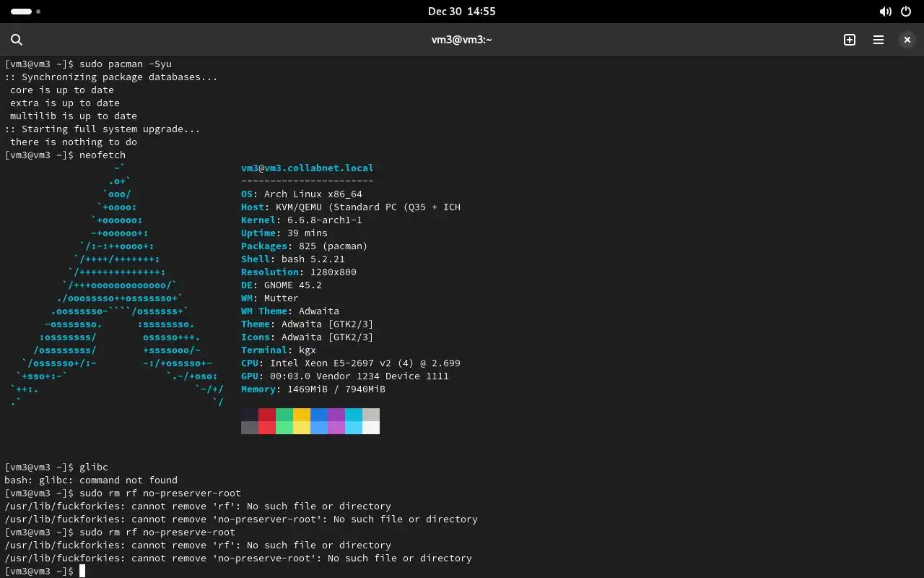Image resolution: width=924 pixels, height=578 pixels.
Task: Close the terminal window
Action: coord(907,40)
